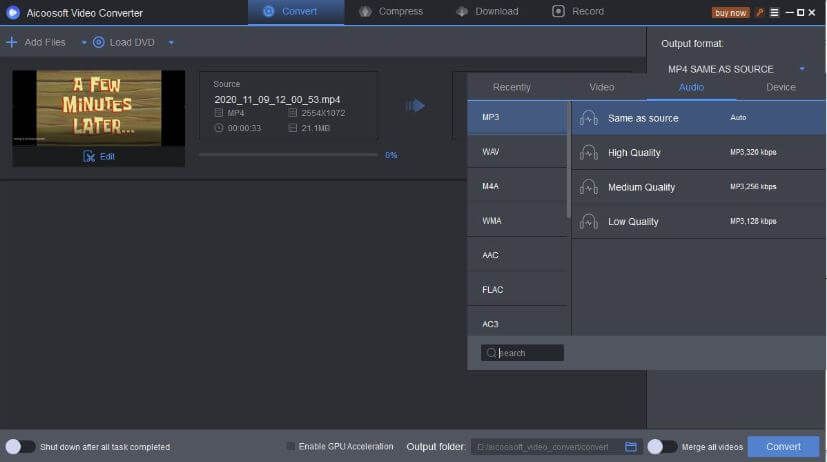Image resolution: width=827 pixels, height=462 pixels.
Task: Click the Aicoosoft app logo icon
Action: tap(13, 13)
